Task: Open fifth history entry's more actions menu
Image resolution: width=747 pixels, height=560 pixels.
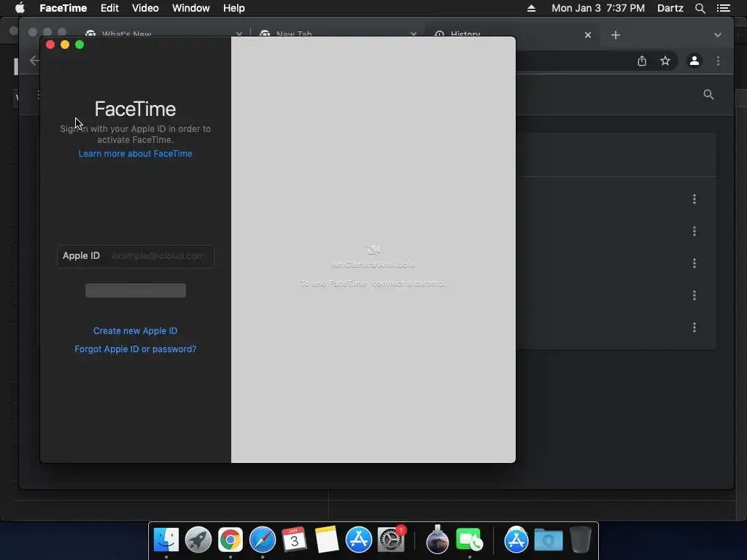Action: (694, 327)
